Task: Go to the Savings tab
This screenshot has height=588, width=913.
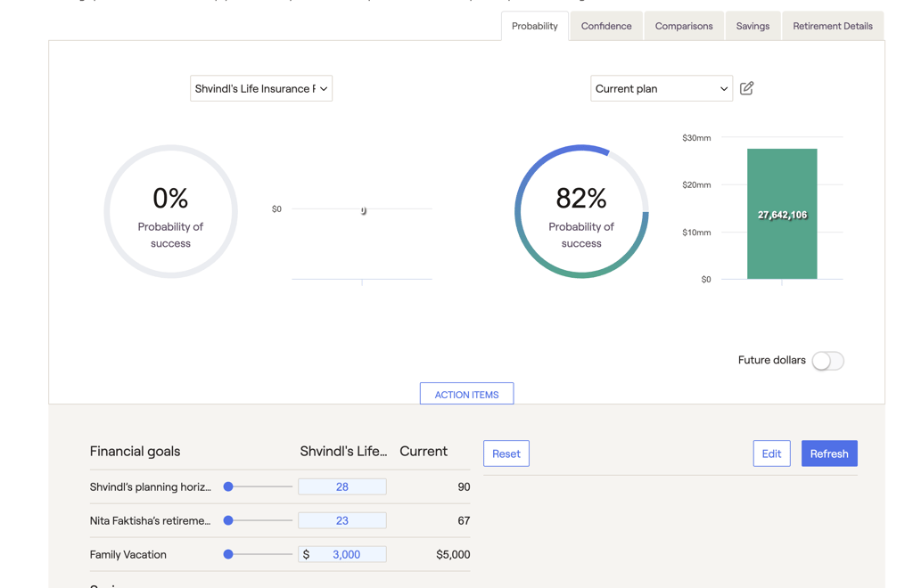Action: [753, 26]
